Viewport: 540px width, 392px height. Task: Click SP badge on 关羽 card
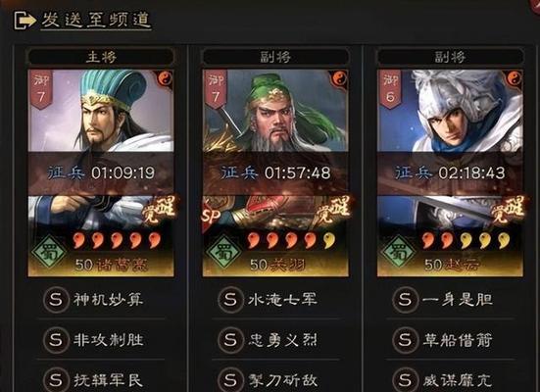tap(211, 216)
